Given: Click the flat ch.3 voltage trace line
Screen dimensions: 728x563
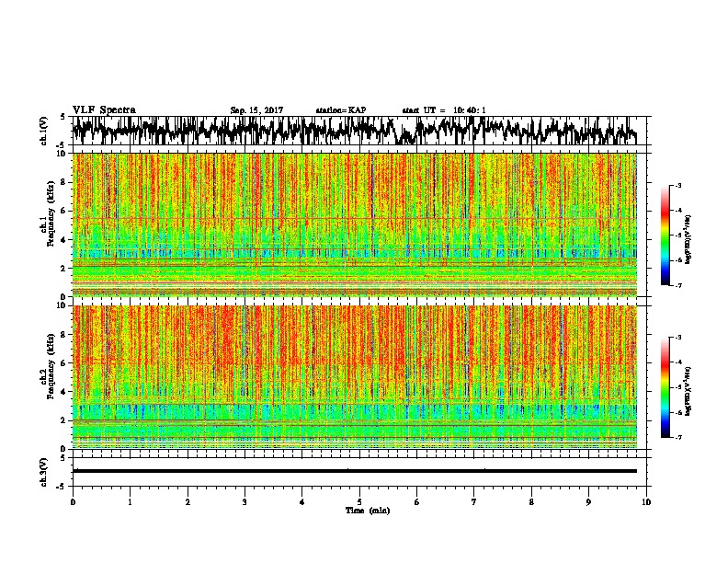Looking at the screenshot, I should [x=355, y=471].
